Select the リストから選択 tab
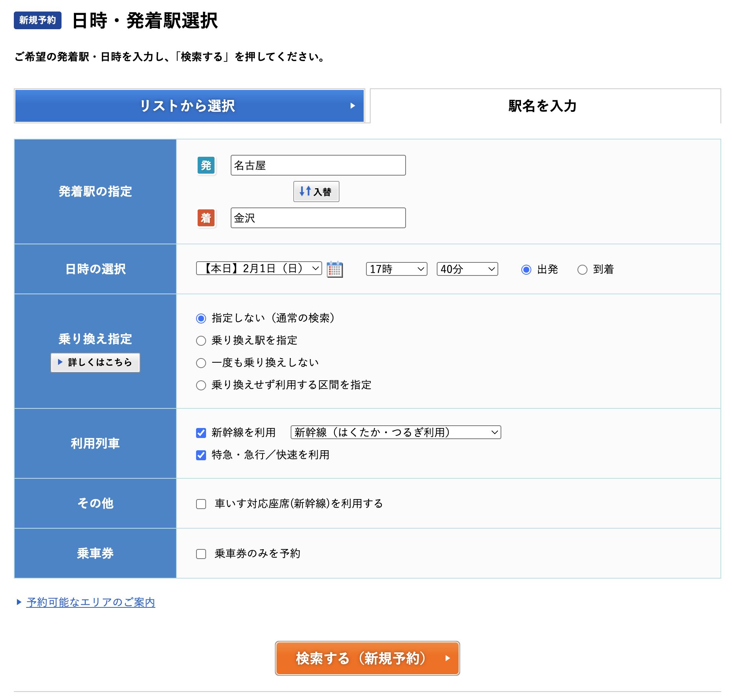The height and width of the screenshot is (700, 732). point(189,106)
